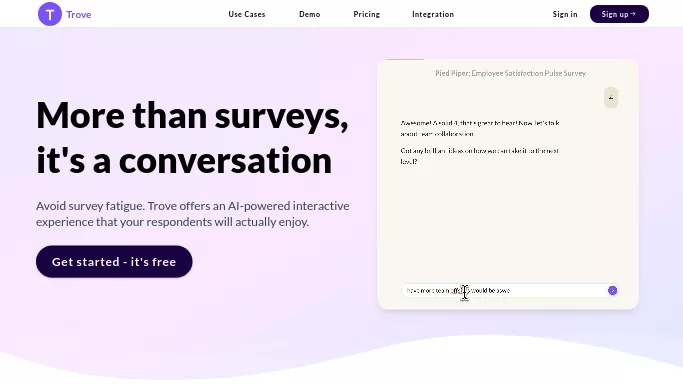Screen dimensions: 683x384
Task: Click the Pied Piper survey title
Action: tap(511, 73)
